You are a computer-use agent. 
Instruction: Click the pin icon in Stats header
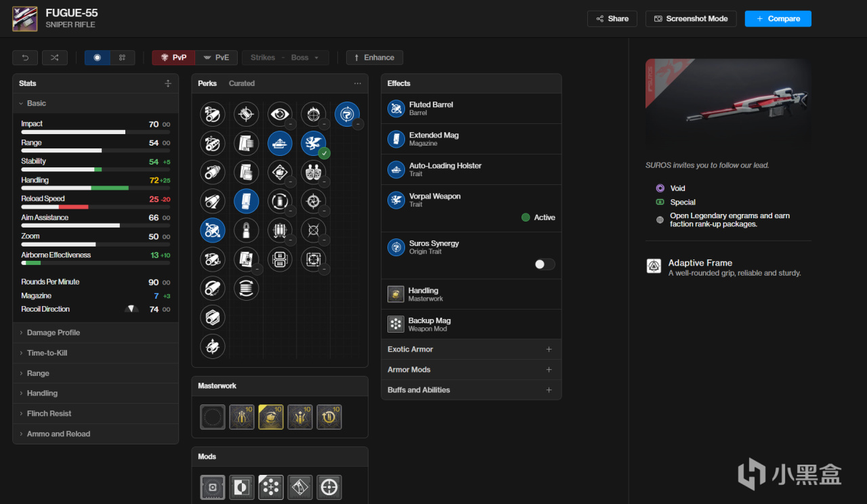click(168, 83)
